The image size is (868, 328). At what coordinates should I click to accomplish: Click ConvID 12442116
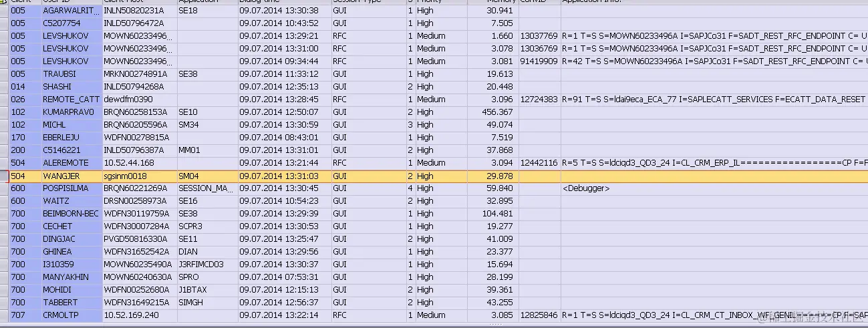click(539, 163)
